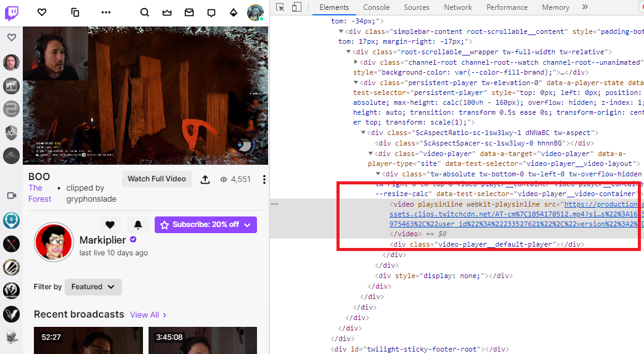
Task: Open clip options vertical dots menu
Action: [264, 179]
